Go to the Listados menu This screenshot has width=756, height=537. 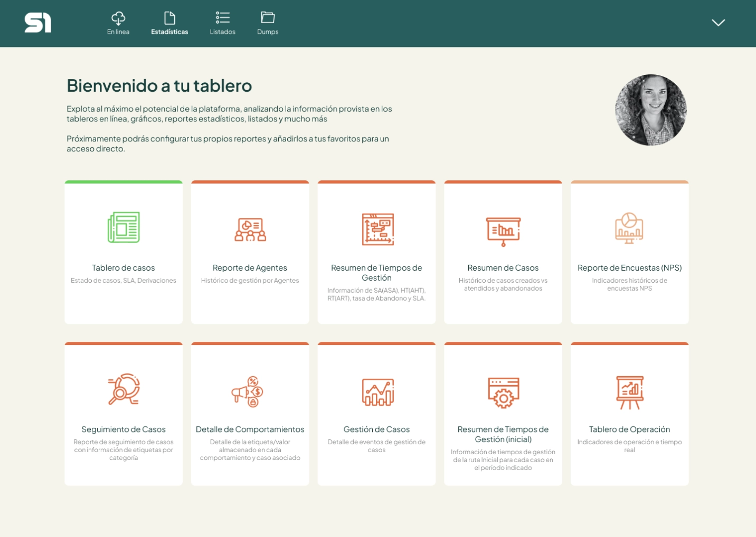click(222, 23)
